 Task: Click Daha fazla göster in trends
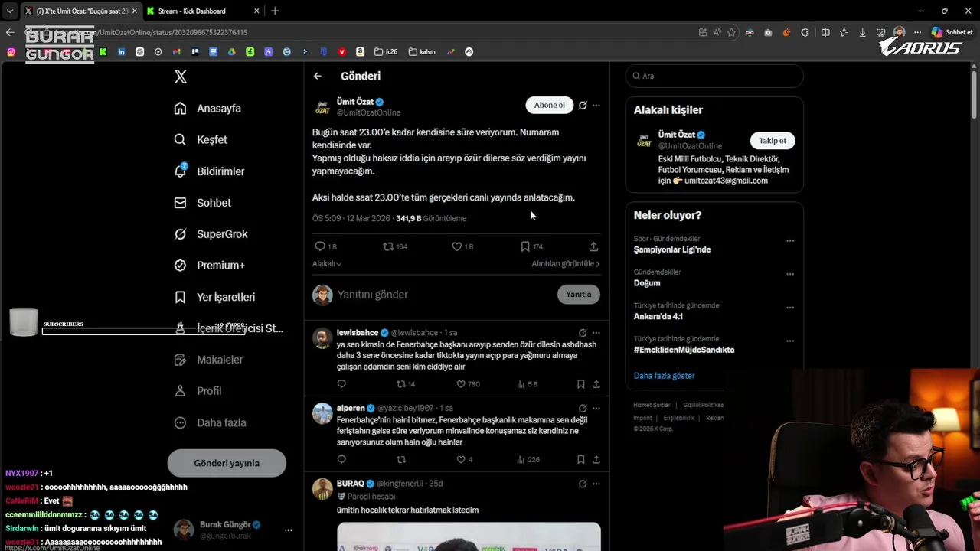[x=664, y=376]
